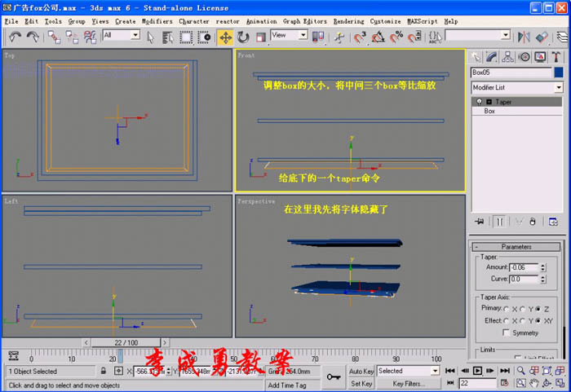Open the Rendering menu
571x392 pixels.
tap(348, 21)
